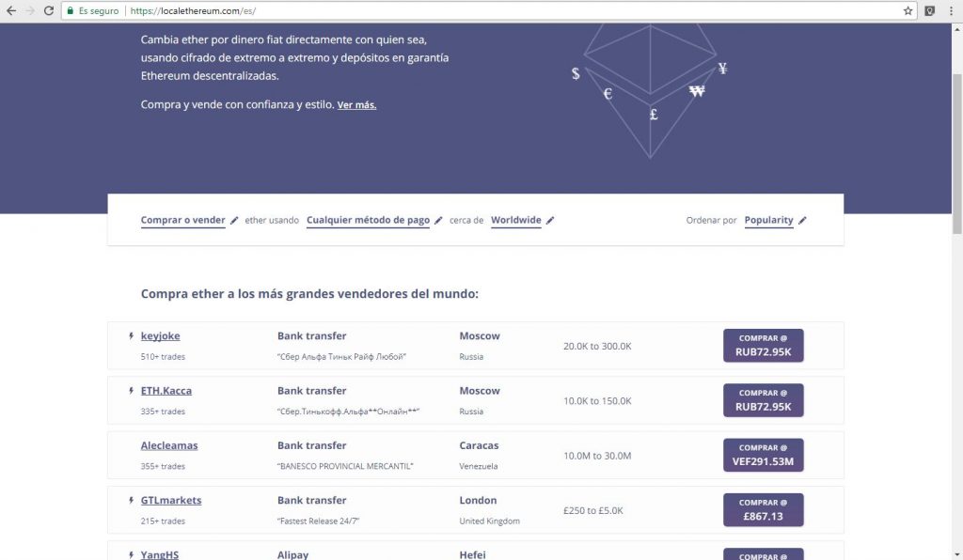Click United Kingdom in the GTLmarkets row

(489, 521)
